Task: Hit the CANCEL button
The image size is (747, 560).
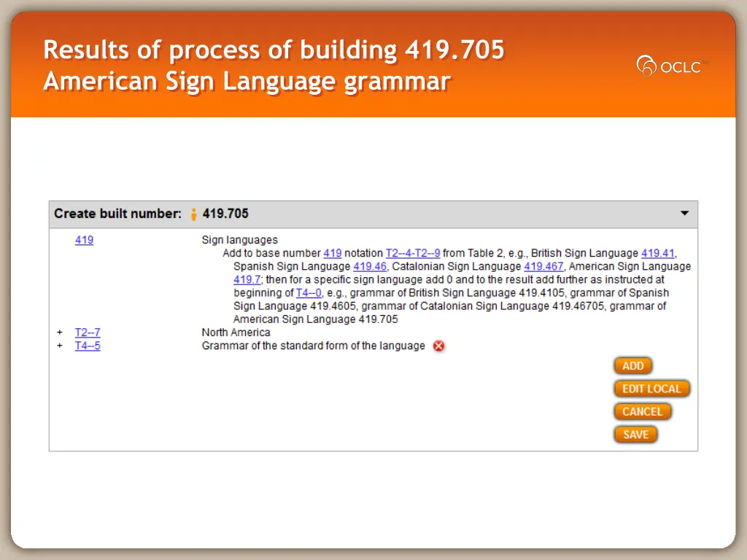Action: 642,411
